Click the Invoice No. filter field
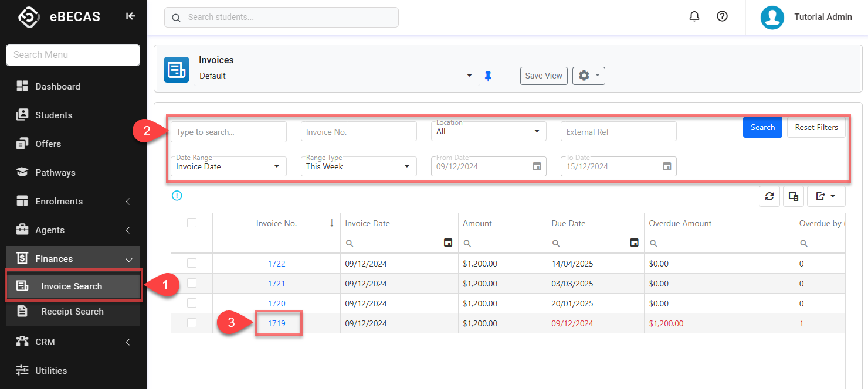868x389 pixels. (358, 132)
